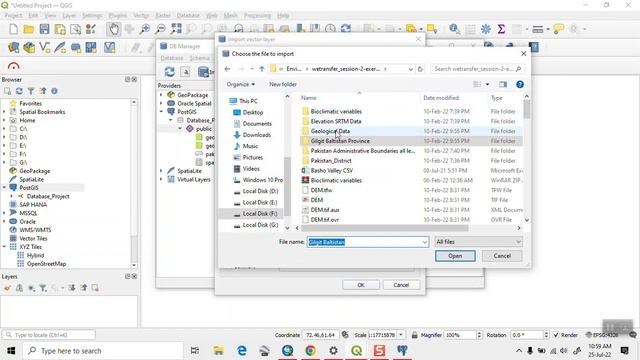Click the navigation pane scrollbar in file dialog
The height and width of the screenshot is (360, 640).
click(287, 186)
